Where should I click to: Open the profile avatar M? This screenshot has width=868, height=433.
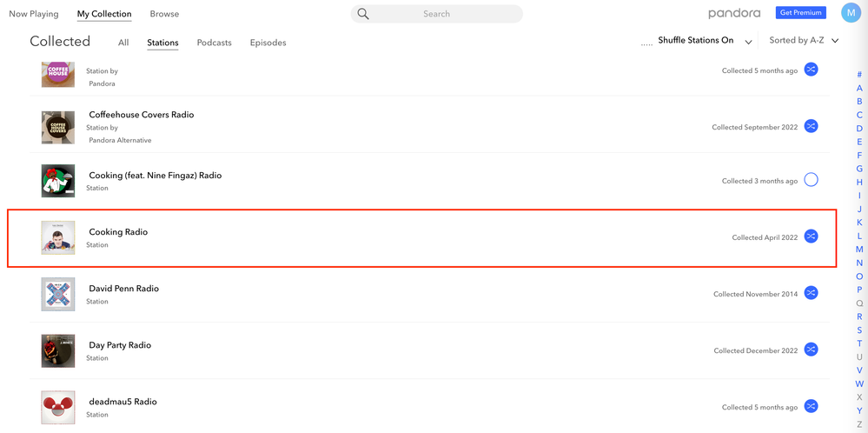851,13
